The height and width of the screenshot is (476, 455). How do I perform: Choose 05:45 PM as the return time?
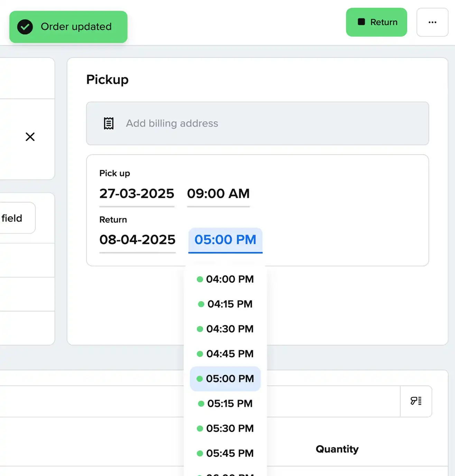230,453
